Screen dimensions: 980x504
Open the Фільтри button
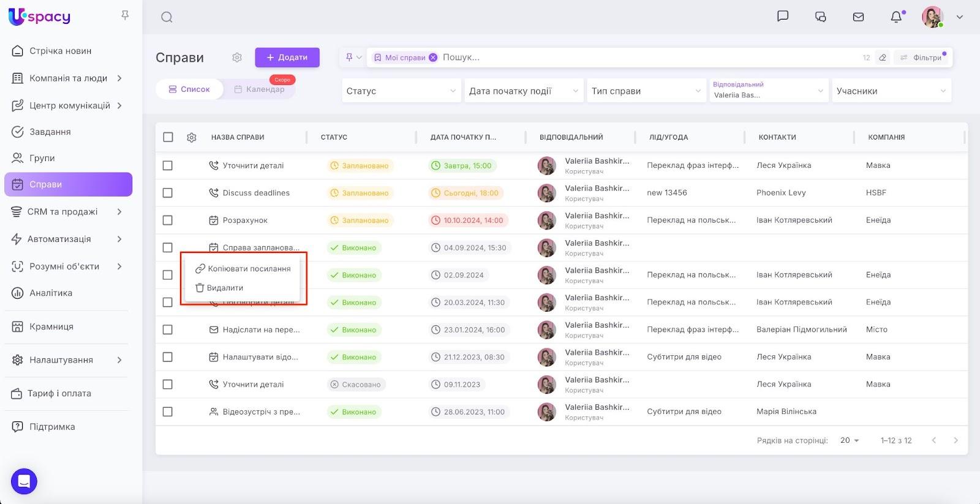[922, 58]
